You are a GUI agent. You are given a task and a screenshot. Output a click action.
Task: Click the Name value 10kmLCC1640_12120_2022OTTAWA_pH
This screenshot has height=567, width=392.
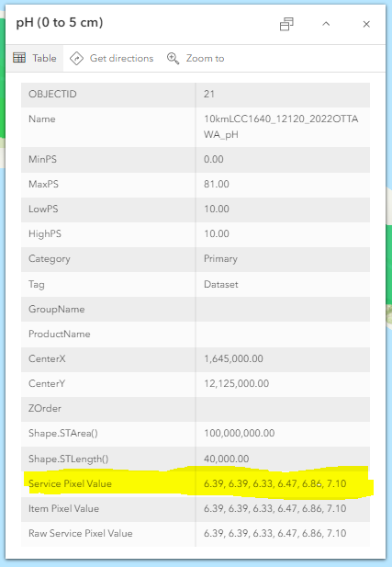click(281, 127)
